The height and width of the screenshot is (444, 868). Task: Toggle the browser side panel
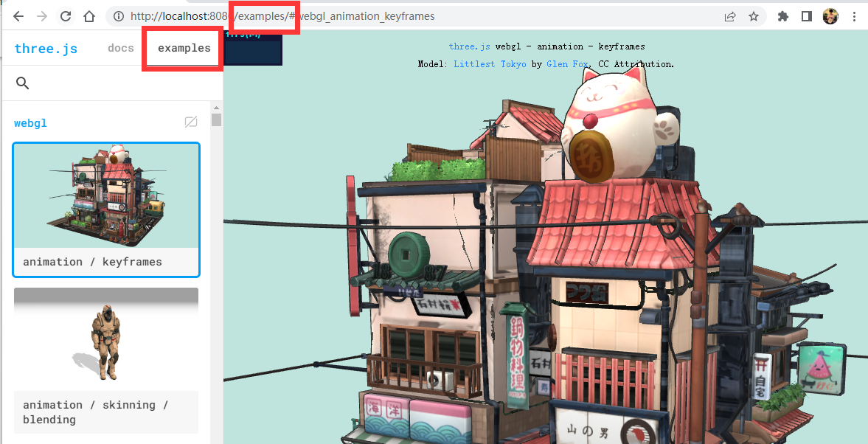807,16
